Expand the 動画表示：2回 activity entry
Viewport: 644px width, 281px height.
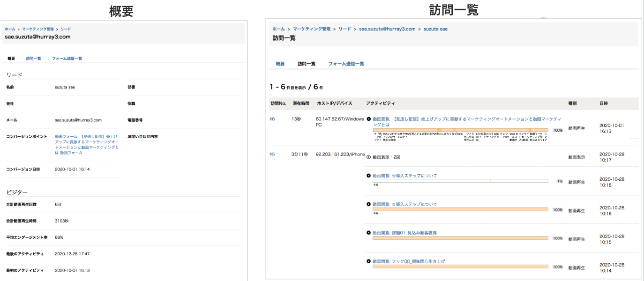click(368, 157)
